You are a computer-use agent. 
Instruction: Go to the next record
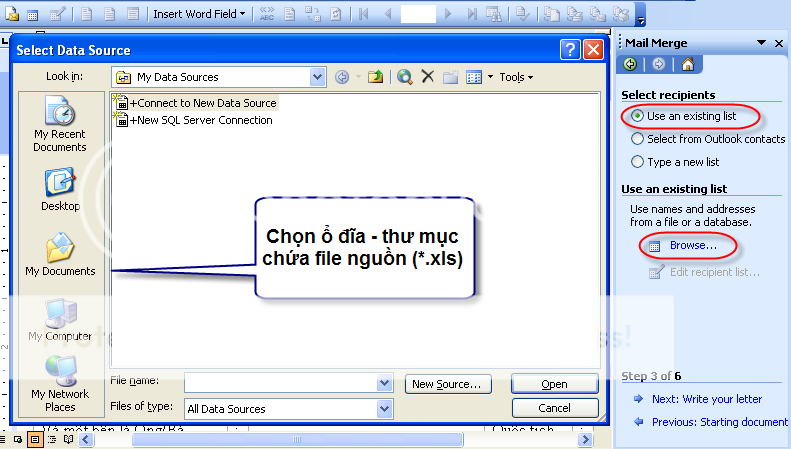[x=447, y=14]
